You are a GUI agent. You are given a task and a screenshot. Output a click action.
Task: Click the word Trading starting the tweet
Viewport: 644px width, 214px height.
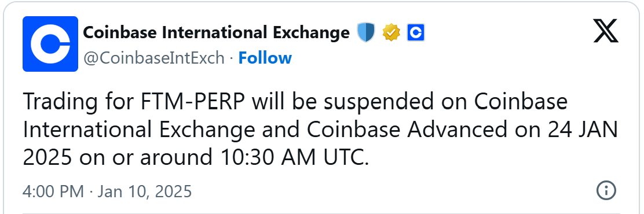[56, 103]
